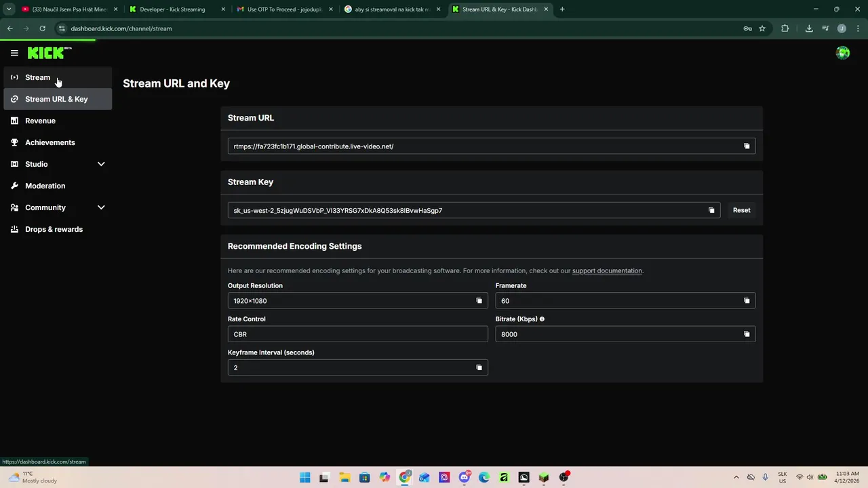Open Drops & rewards in sidebar

pyautogui.click(x=58, y=229)
